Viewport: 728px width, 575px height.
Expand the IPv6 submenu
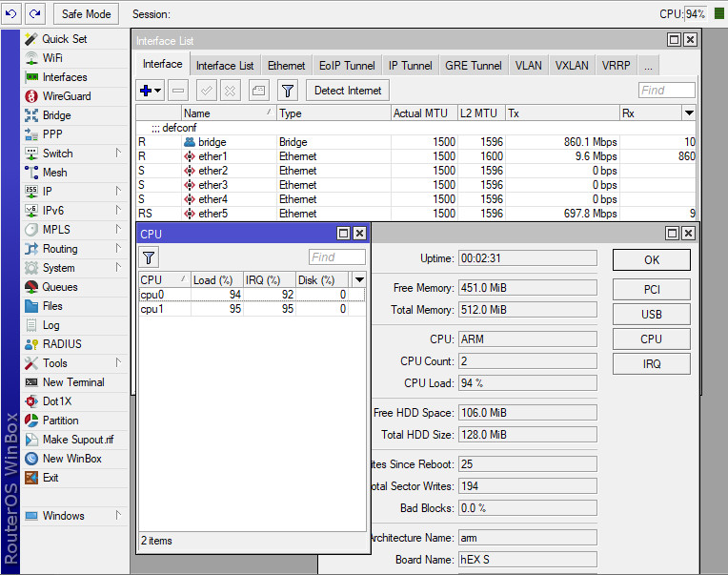74,211
